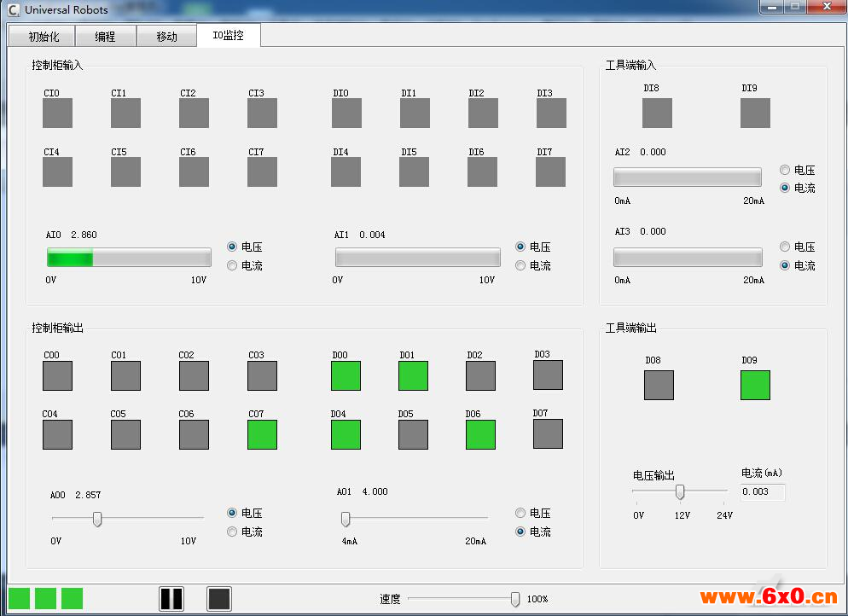848x616 pixels.
Task: Open the 初始化 tab
Action: point(43,36)
